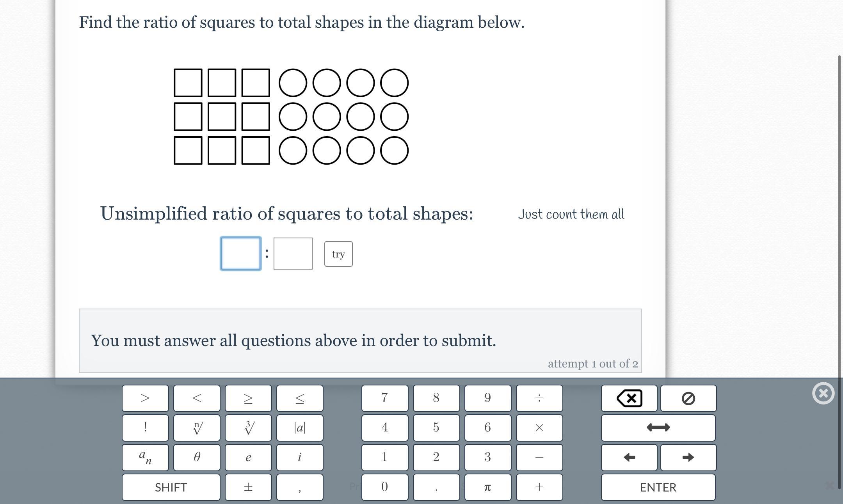Close the on-screen math keyboard

823,393
